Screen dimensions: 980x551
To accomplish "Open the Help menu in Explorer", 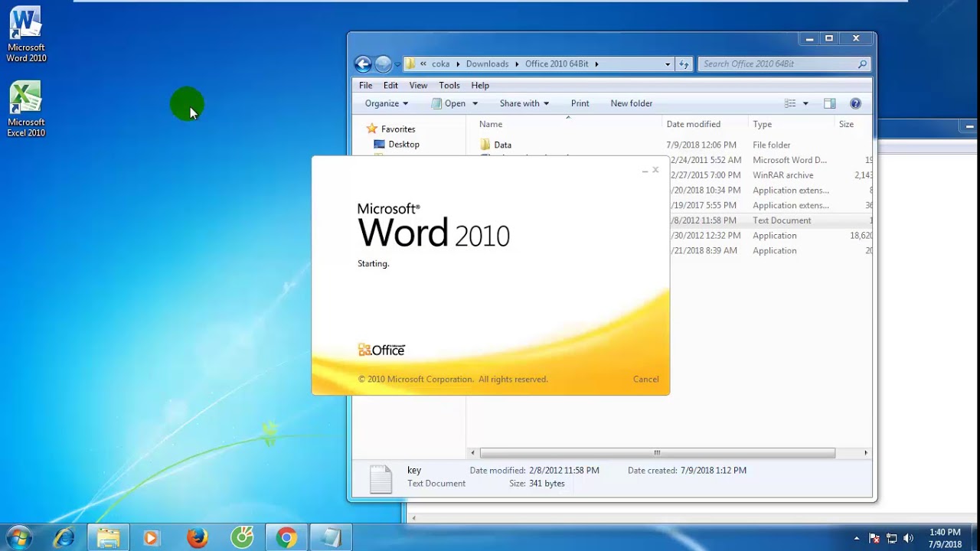I will coord(480,86).
